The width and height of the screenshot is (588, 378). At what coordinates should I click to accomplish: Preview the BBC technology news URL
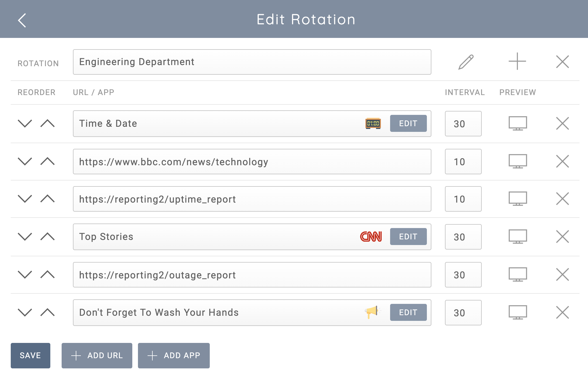pos(518,161)
